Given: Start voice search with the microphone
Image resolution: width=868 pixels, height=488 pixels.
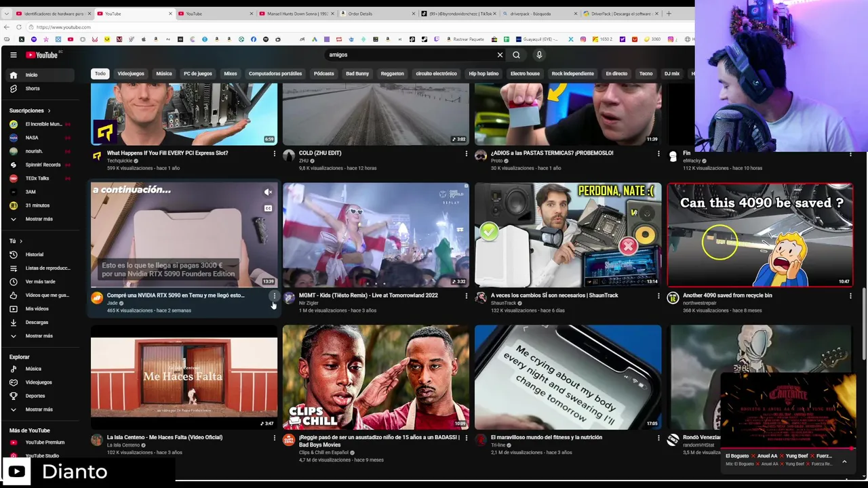Looking at the screenshot, I should coord(539,55).
